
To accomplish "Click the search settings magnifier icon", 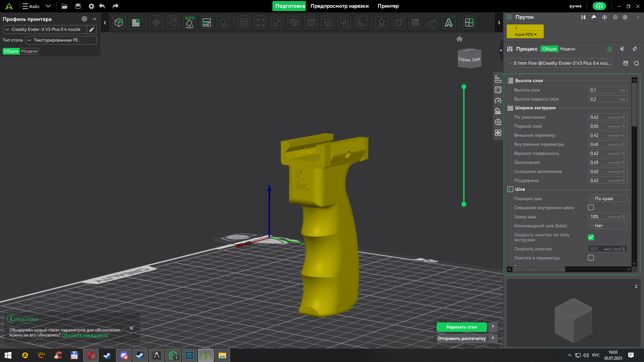I will tap(636, 63).
